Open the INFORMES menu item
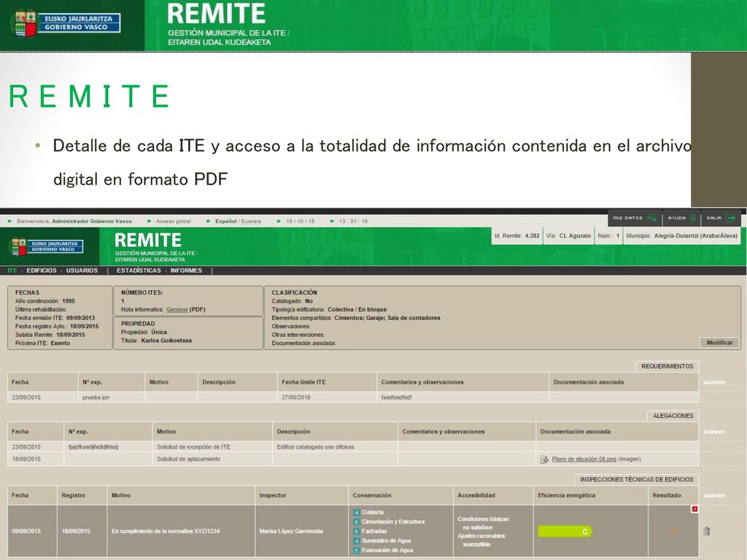The height and width of the screenshot is (560, 747). (186, 271)
